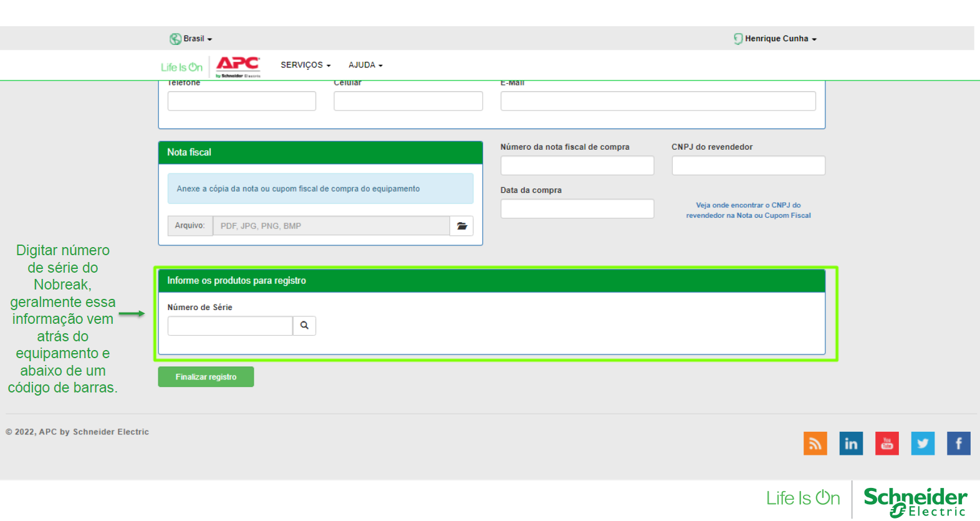The height and width of the screenshot is (521, 980).
Task: Click the Arquivo file path field
Action: [x=331, y=226]
